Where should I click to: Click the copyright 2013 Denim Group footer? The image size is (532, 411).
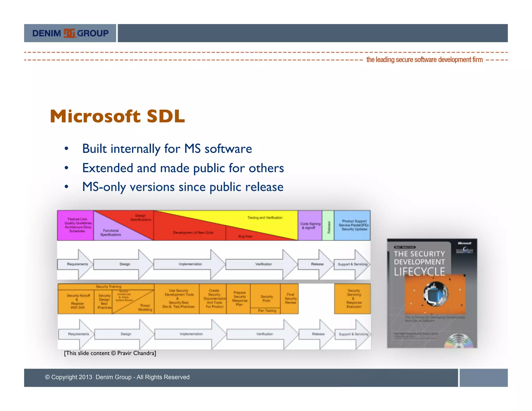coord(117,377)
